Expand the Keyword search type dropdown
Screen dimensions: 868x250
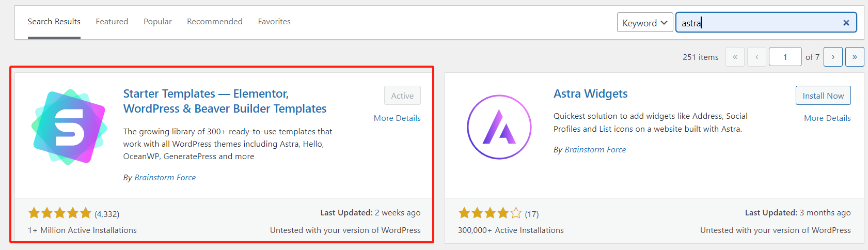[645, 23]
